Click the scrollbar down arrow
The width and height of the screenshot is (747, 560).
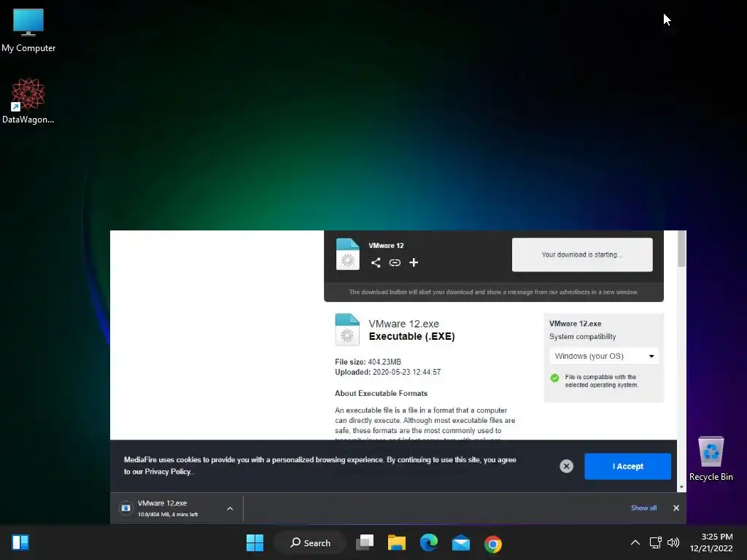click(x=681, y=487)
